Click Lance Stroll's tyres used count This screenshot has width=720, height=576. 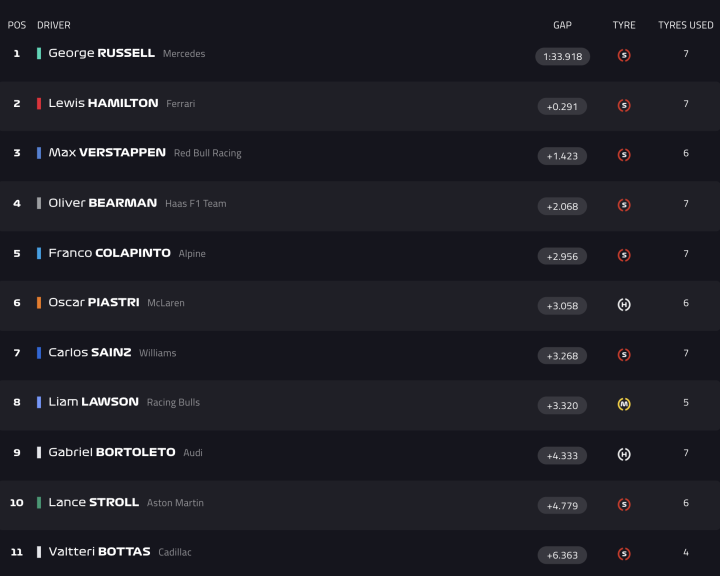[x=686, y=503]
